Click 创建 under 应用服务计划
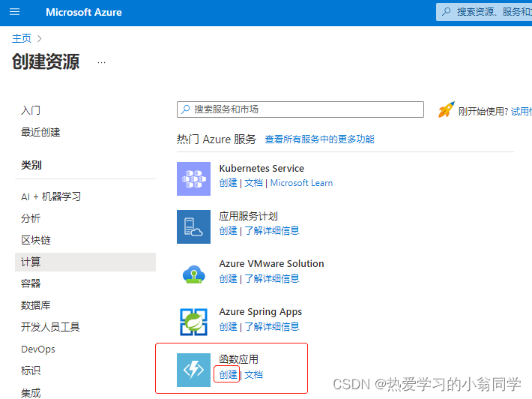This screenshot has width=532, height=399. click(228, 231)
